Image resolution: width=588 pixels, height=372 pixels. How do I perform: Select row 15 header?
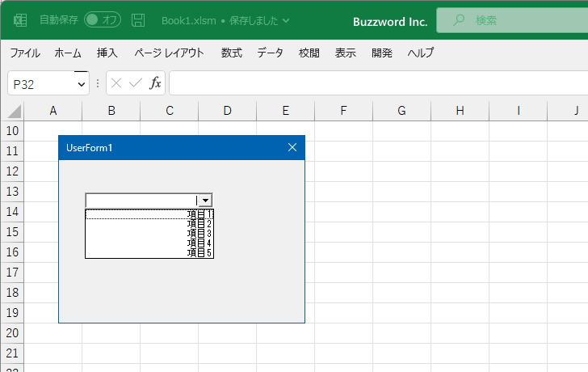[12, 232]
